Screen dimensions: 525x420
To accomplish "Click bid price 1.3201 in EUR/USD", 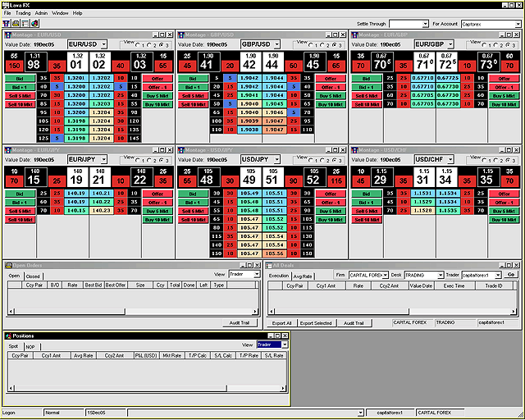I will (76, 78).
